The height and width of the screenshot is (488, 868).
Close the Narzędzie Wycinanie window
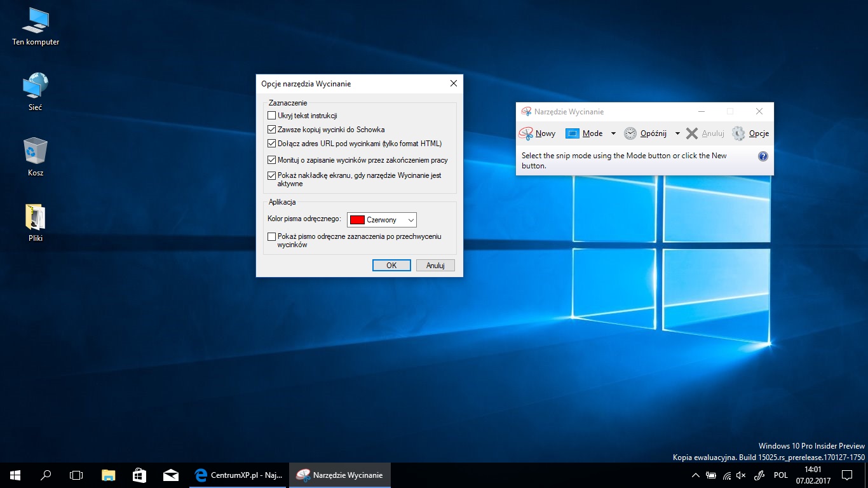759,111
